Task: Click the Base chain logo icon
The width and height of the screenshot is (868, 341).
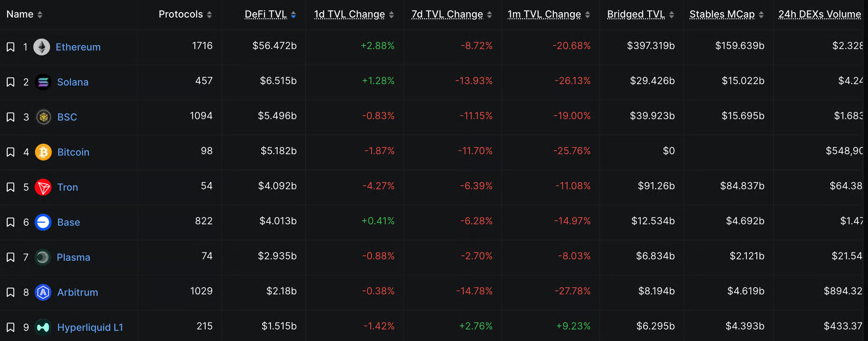Action: tap(43, 222)
